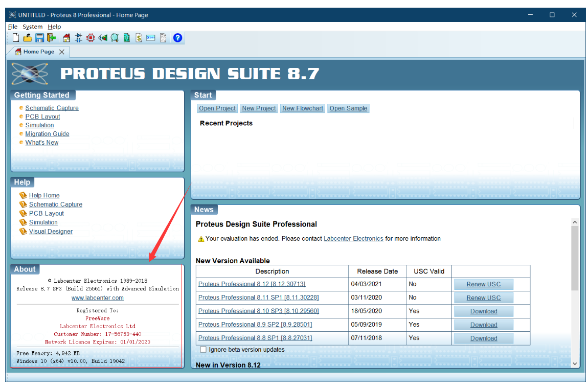588x388 pixels.
Task: Click the Open Project button
Action: 217,108
